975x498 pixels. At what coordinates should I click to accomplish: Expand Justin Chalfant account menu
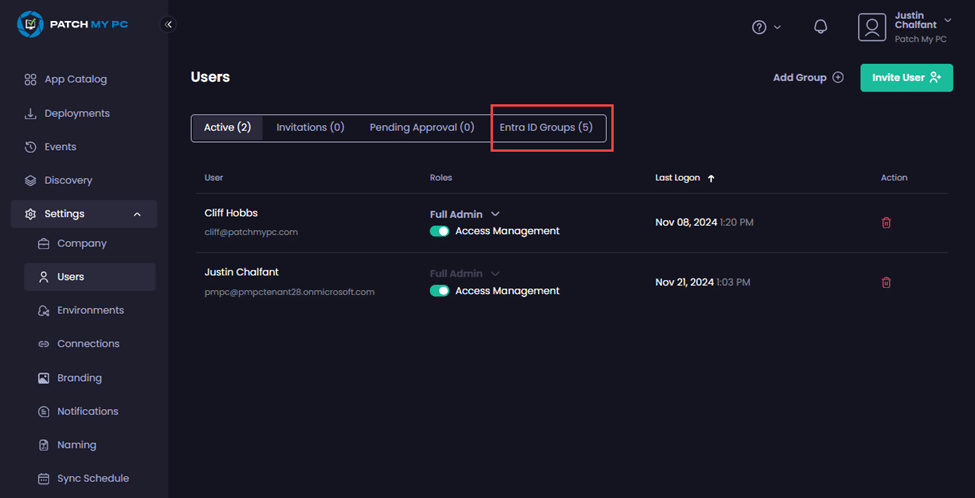pos(947,21)
